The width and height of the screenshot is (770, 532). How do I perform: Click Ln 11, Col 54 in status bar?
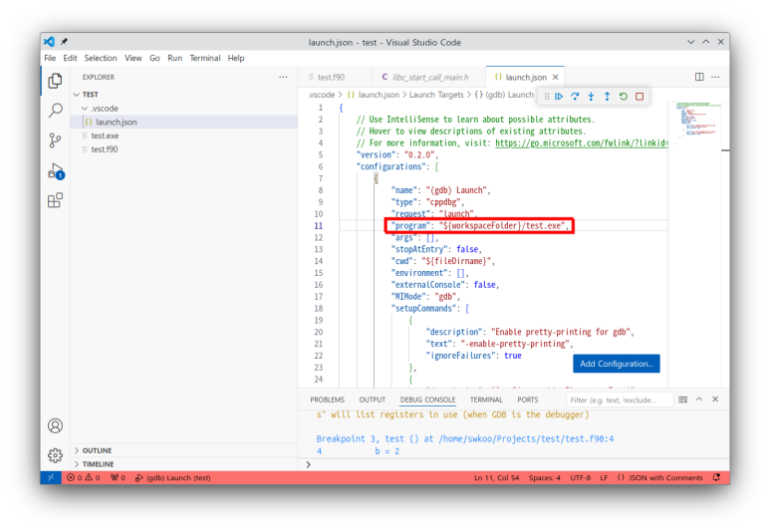[496, 477]
